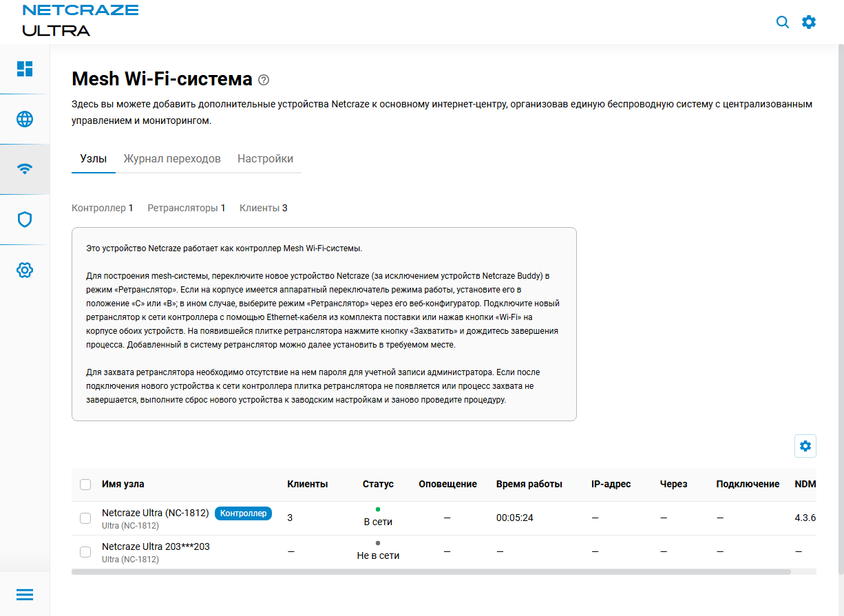Check the Netcraze Ultra 203***203 row checkbox
The image size is (844, 616).
tap(85, 552)
